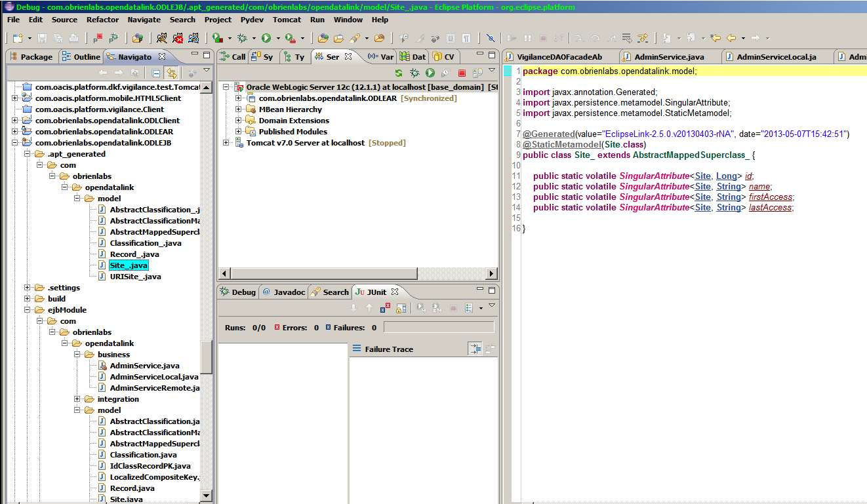
Task: Click the Skip All Breakpoints toolbar icon
Action: tap(490, 38)
